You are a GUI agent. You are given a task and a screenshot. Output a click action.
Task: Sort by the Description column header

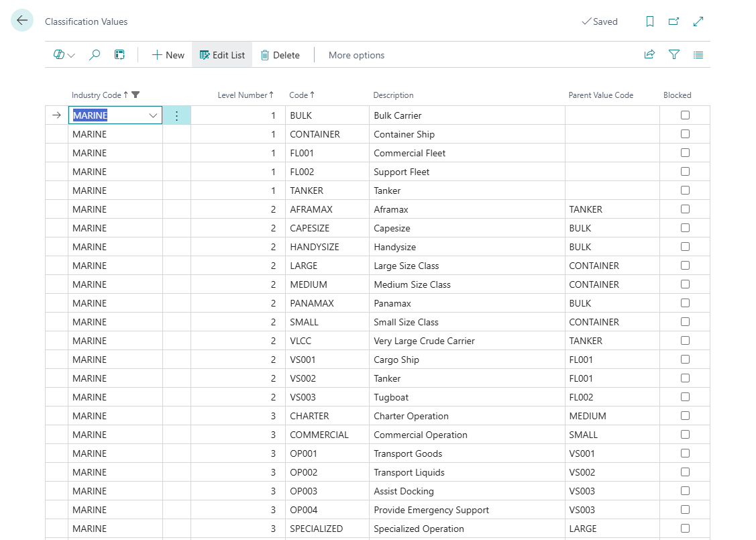[393, 95]
